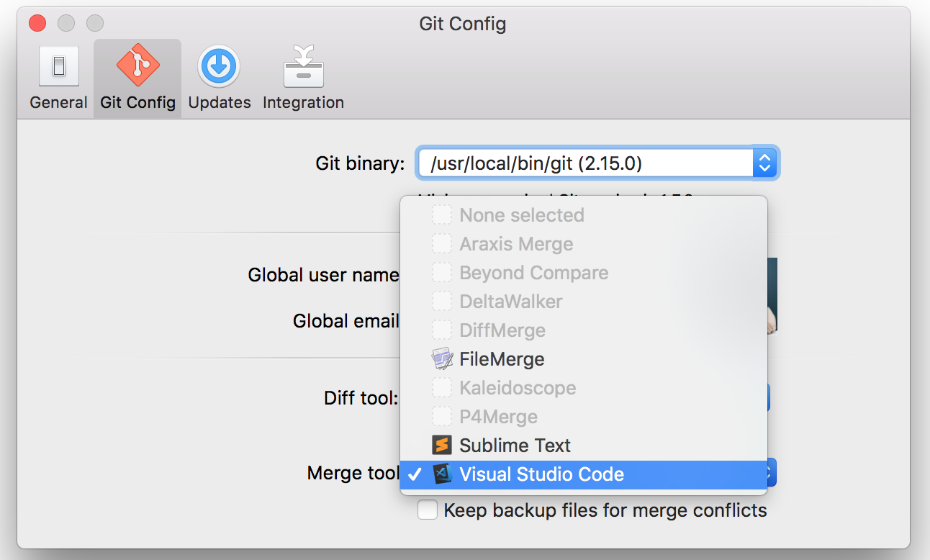
Task: Choose Beyond Compare as merge tool
Action: click(x=533, y=272)
